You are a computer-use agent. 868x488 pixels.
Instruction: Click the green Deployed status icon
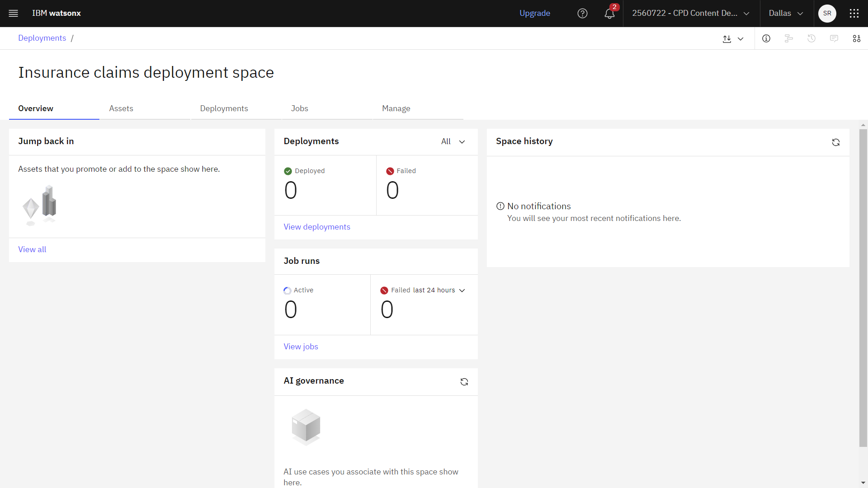(x=288, y=171)
